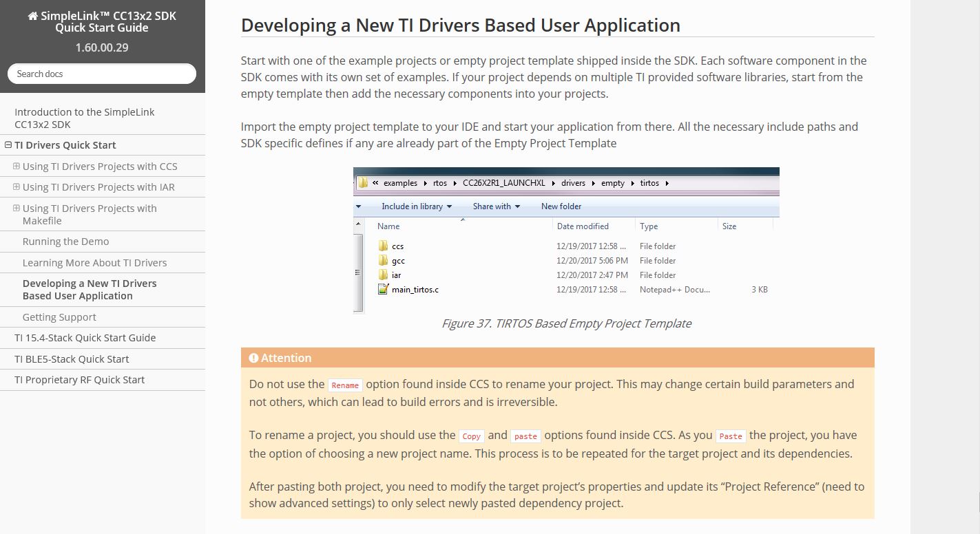The image size is (980, 534).
Task: Click the rtos breadcrumb segment
Action: 440,183
